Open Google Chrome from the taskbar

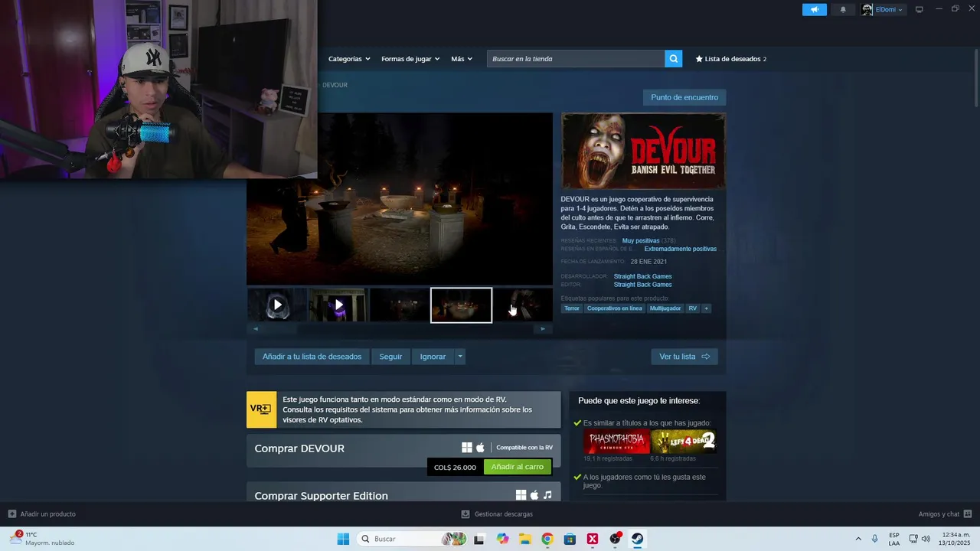point(547,539)
